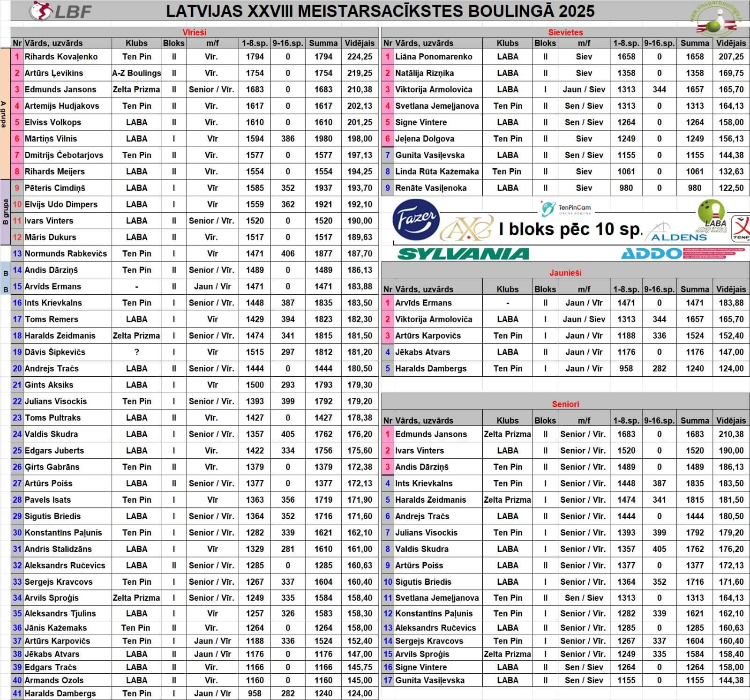Click the 'I bloks pēc 10 sp.' caption

pos(570,229)
